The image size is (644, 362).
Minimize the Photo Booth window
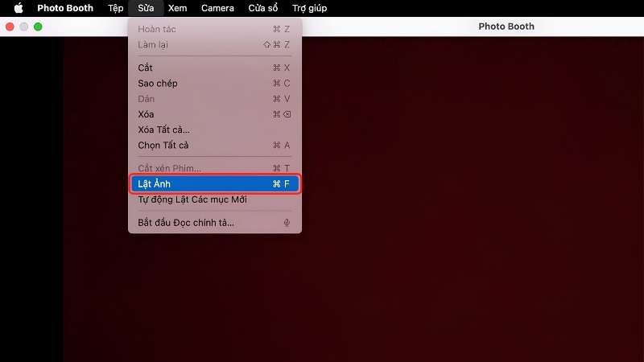tap(24, 27)
